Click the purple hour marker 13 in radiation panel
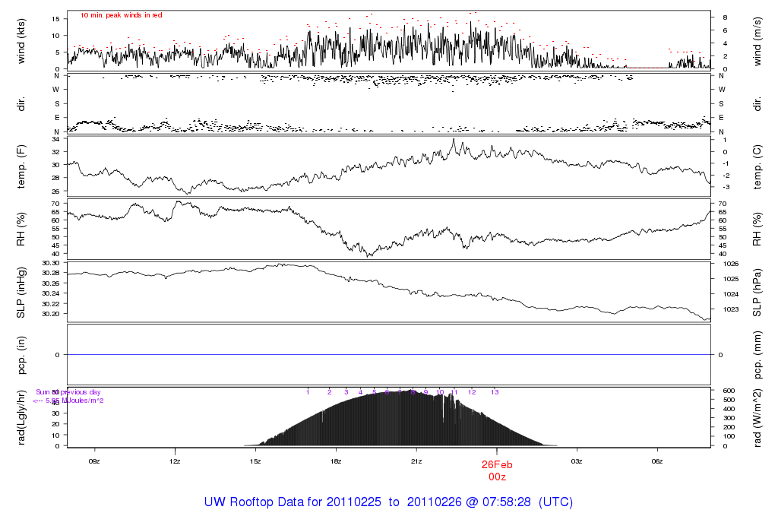778x532 pixels. 494,392
